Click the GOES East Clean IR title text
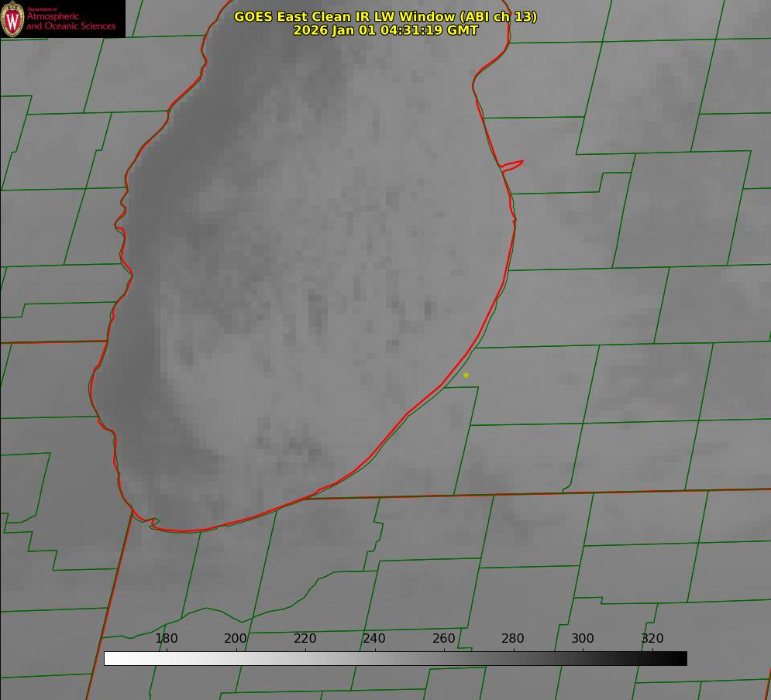This screenshot has height=700, width=771. tap(386, 16)
